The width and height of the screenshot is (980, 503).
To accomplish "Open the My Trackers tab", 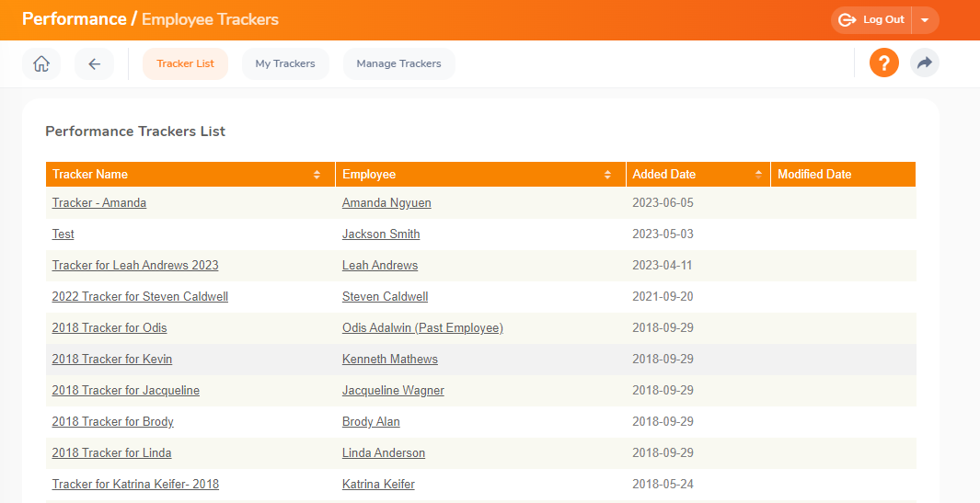I will (285, 63).
